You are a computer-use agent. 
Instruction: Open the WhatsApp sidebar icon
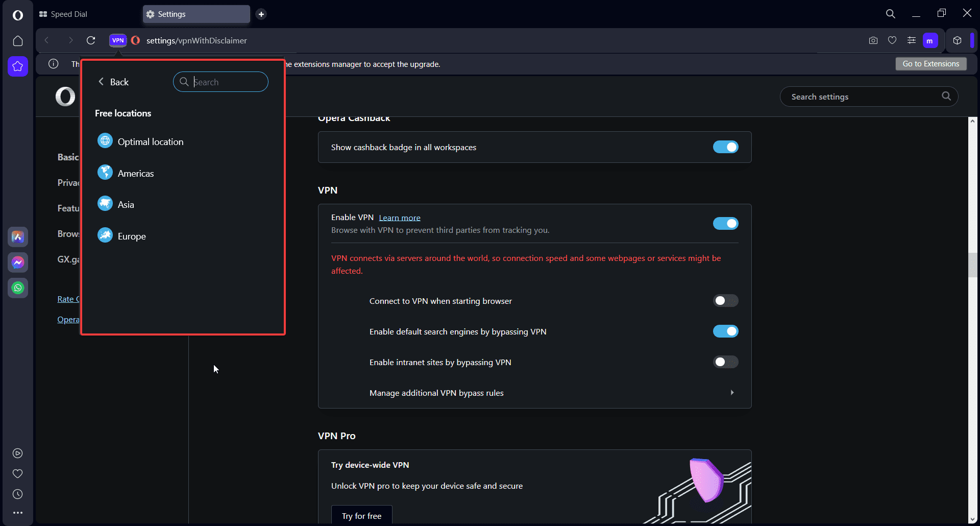point(18,288)
